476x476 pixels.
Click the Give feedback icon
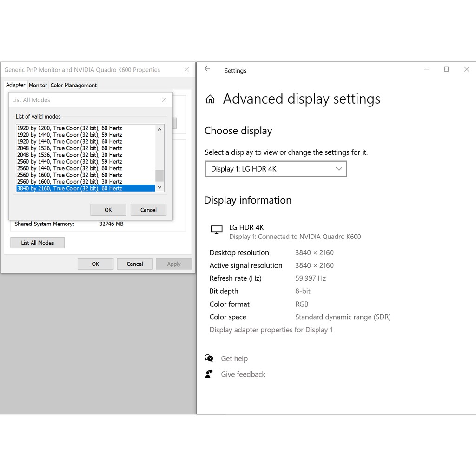pos(209,374)
